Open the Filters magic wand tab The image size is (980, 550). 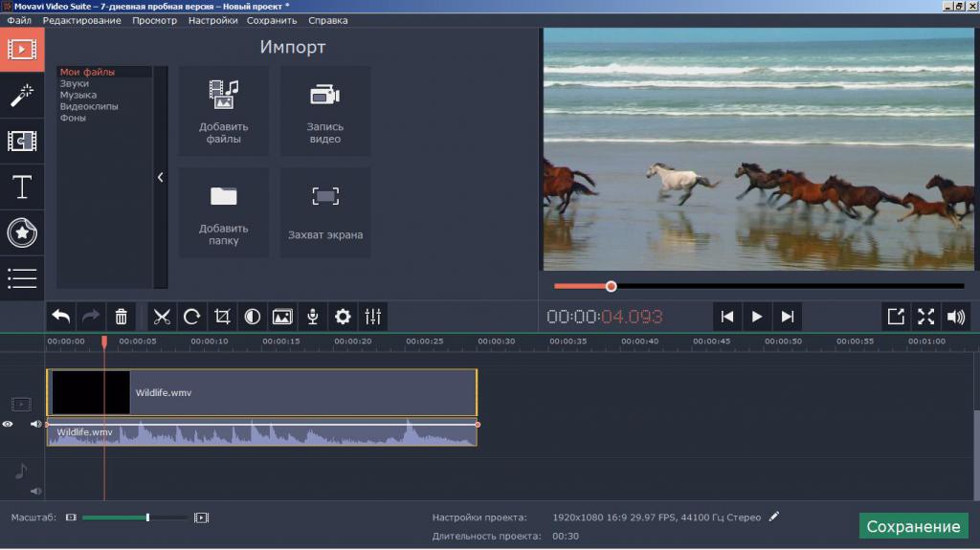pyautogui.click(x=22, y=96)
